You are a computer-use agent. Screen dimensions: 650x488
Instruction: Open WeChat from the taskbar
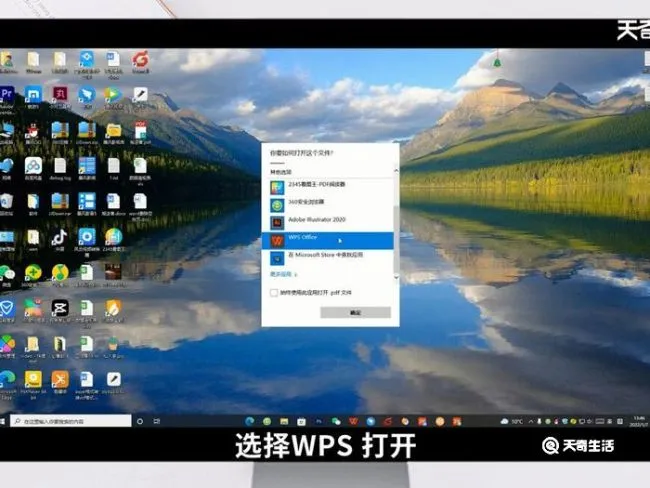(x=336, y=421)
